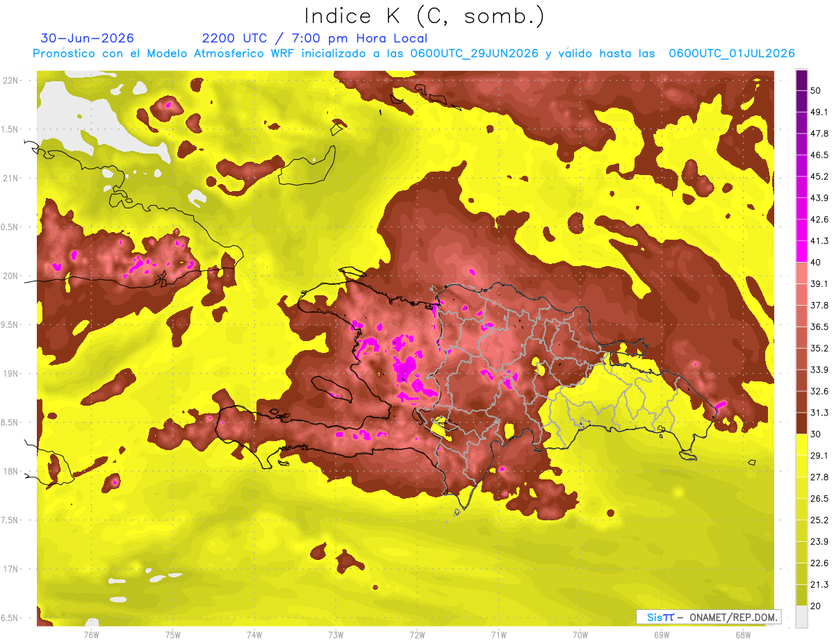Select the date text '30-Jun-2026'
The width and height of the screenshot is (834, 644).
(88, 38)
